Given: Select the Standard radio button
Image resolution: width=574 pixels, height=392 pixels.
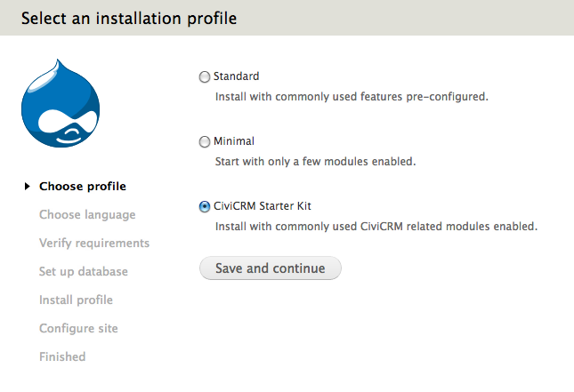Looking at the screenshot, I should tap(205, 77).
